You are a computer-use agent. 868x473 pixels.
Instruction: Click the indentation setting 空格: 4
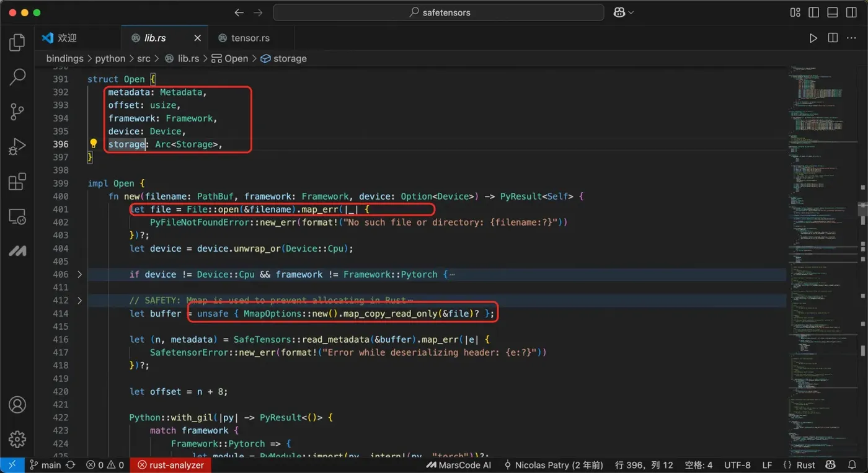click(698, 465)
